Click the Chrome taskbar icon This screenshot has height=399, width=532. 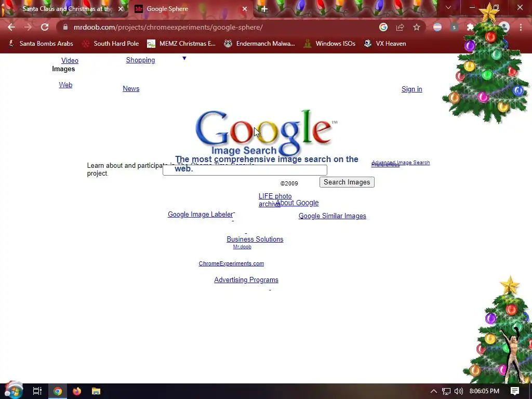tap(58, 391)
